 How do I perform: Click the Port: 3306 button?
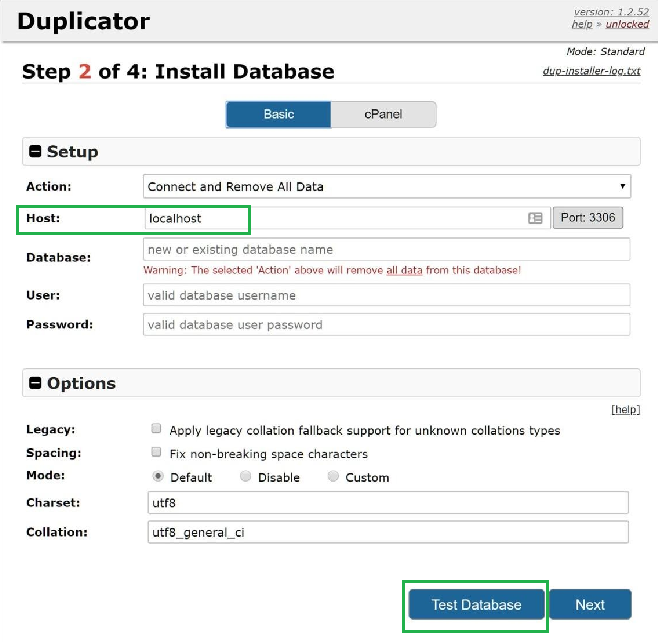click(x=588, y=217)
